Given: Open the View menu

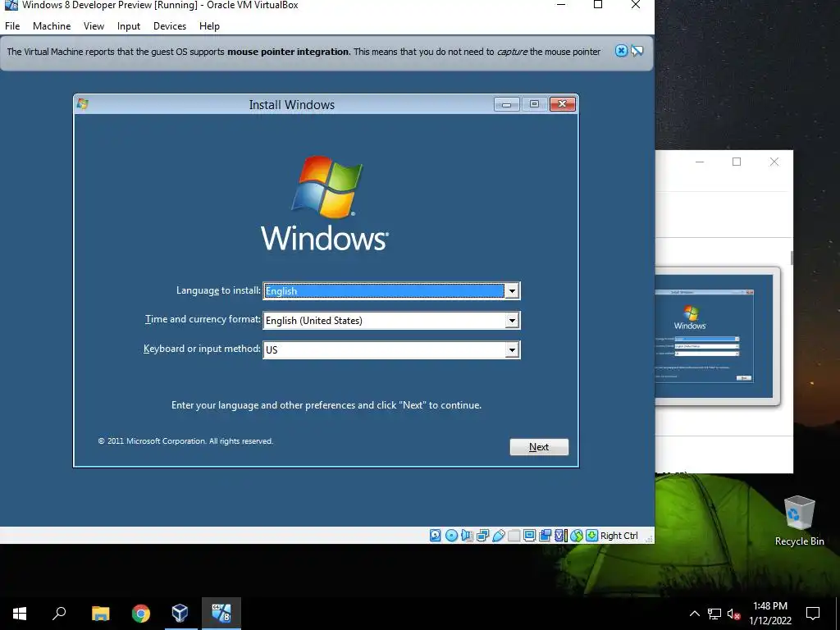Looking at the screenshot, I should 94,25.
